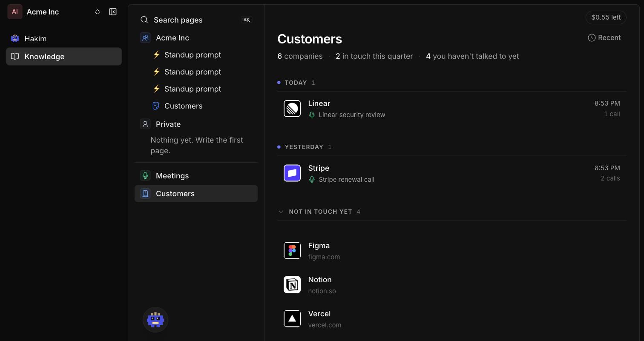Click the Customers page note icon
This screenshot has width=644, height=341.
[156, 106]
